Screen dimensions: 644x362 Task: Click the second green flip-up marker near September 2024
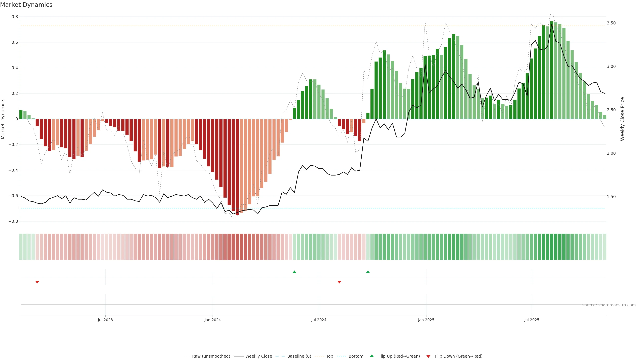[x=368, y=272]
